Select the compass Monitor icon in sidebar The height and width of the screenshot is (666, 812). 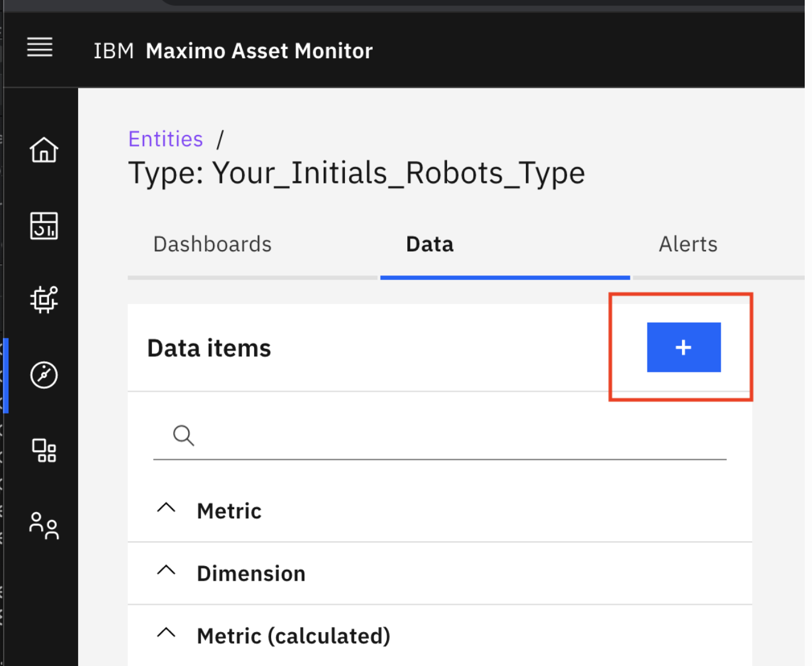(44, 375)
